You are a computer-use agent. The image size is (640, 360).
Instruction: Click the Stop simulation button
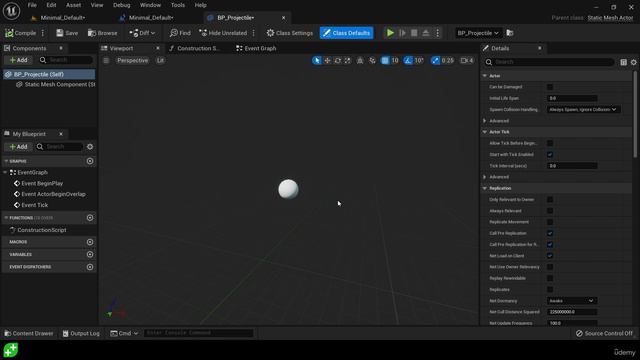click(414, 33)
